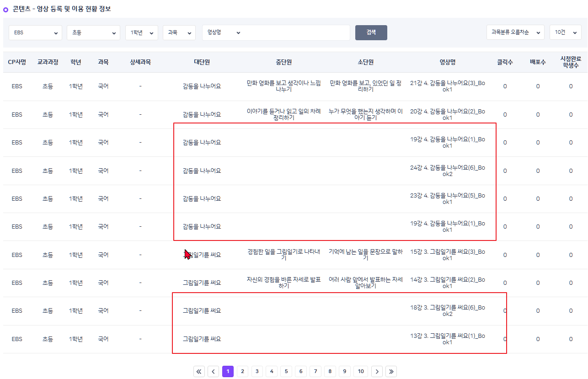Change the 10건 rows-per-page dropdown
This screenshot has height=379, width=588.
coord(565,32)
